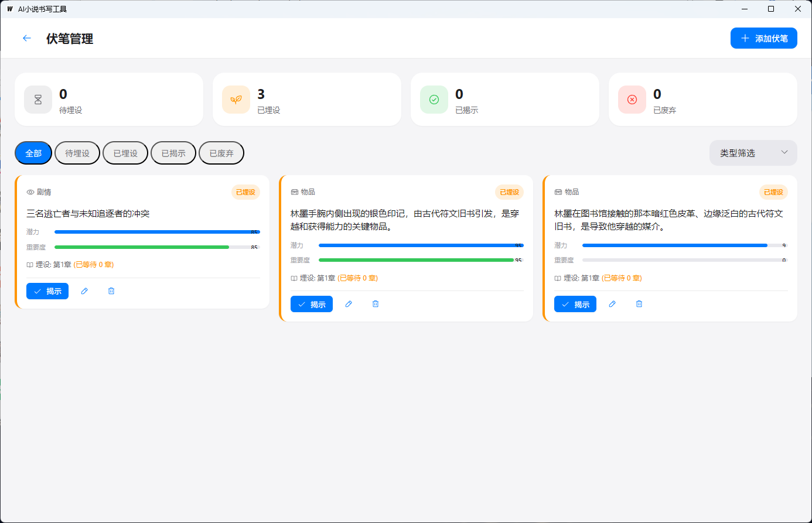
Task: Filter by 已揭示 status
Action: click(x=173, y=153)
